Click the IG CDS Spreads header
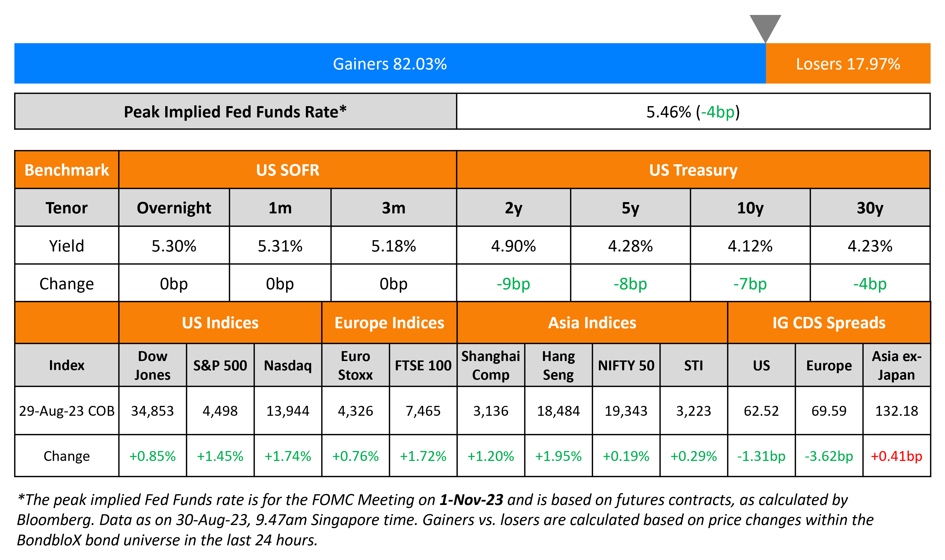945x560 pixels. tap(829, 323)
